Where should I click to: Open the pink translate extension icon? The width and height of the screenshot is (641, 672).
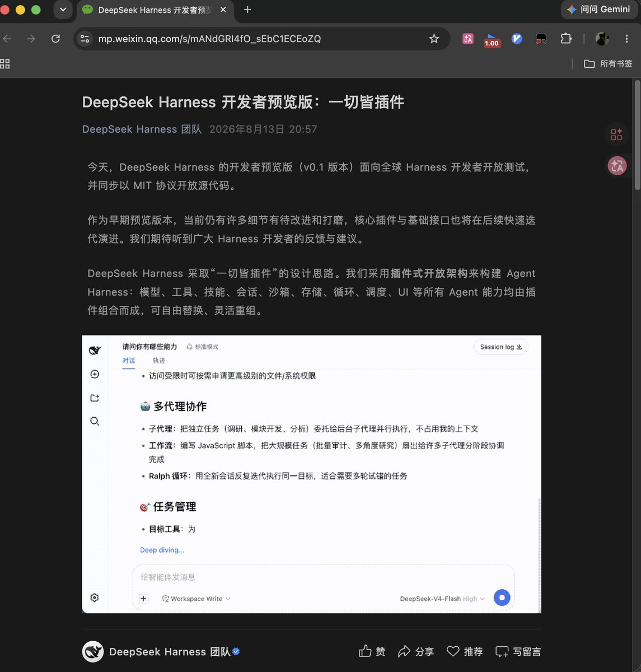tap(468, 39)
